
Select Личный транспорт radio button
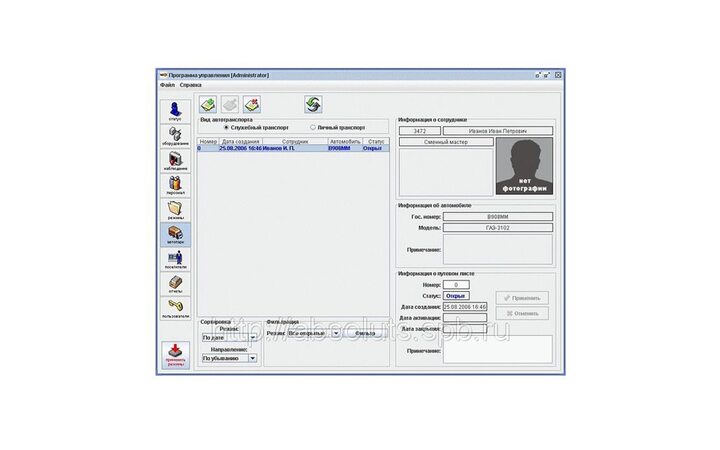click(313, 128)
